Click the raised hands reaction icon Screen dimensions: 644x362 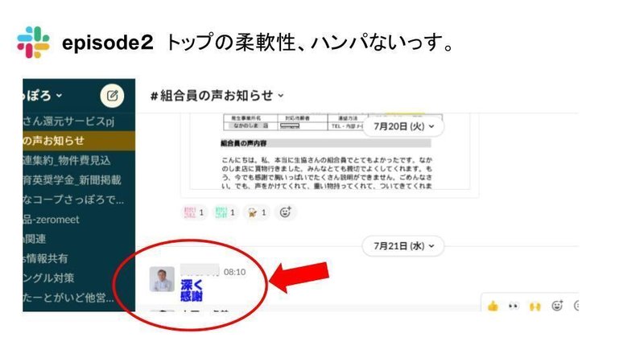click(535, 306)
